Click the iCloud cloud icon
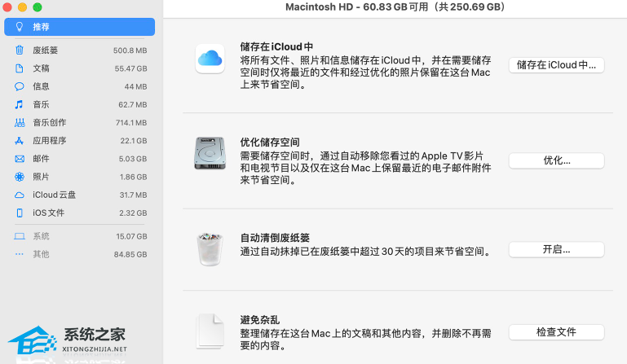The height and width of the screenshot is (364, 627). point(210,58)
